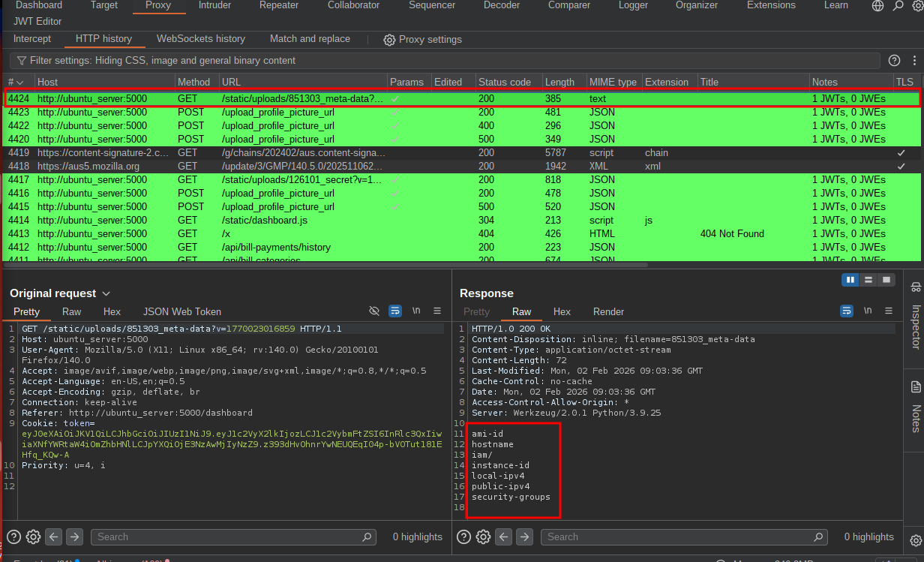Toggle line wrap in response pane
Viewport: 924px width, 562px height.
[x=847, y=311]
